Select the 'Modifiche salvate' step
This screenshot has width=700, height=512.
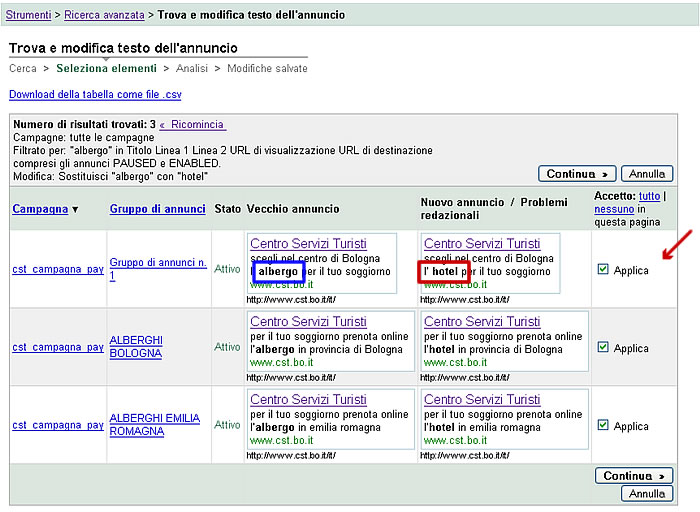click(267, 68)
